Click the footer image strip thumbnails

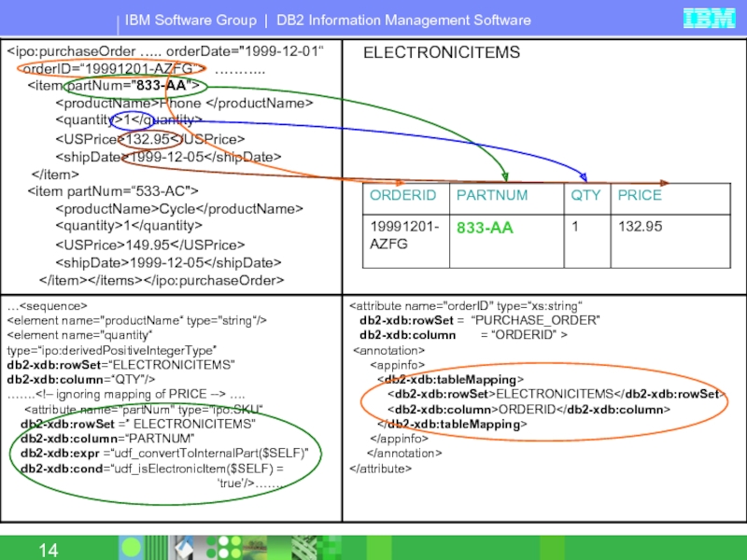(x=230, y=547)
